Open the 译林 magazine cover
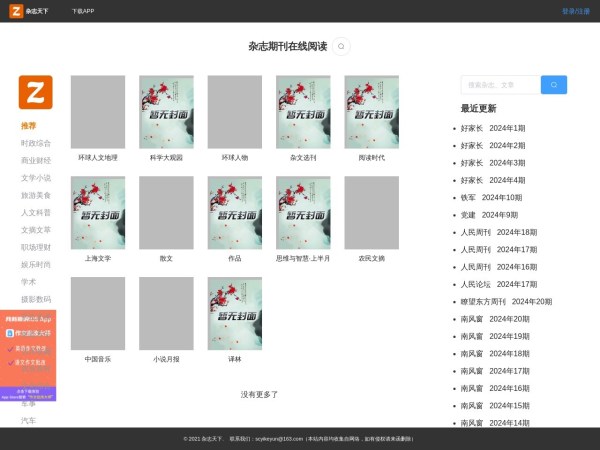Screen dimensions: 600x450 pos(235,313)
